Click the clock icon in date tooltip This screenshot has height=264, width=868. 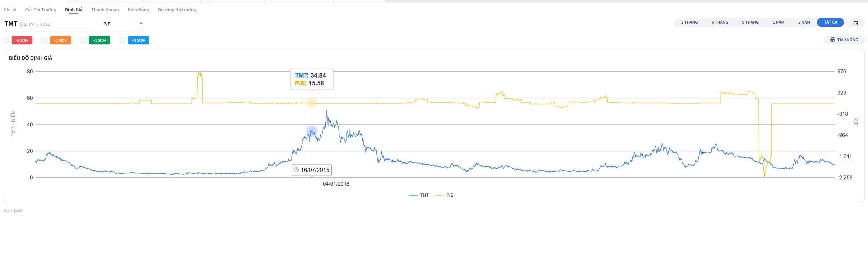point(296,170)
